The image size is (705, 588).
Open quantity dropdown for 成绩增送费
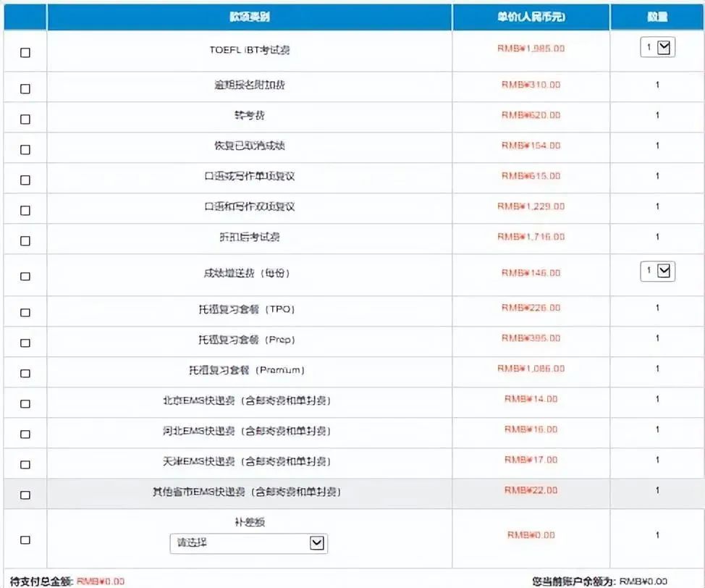(x=658, y=271)
